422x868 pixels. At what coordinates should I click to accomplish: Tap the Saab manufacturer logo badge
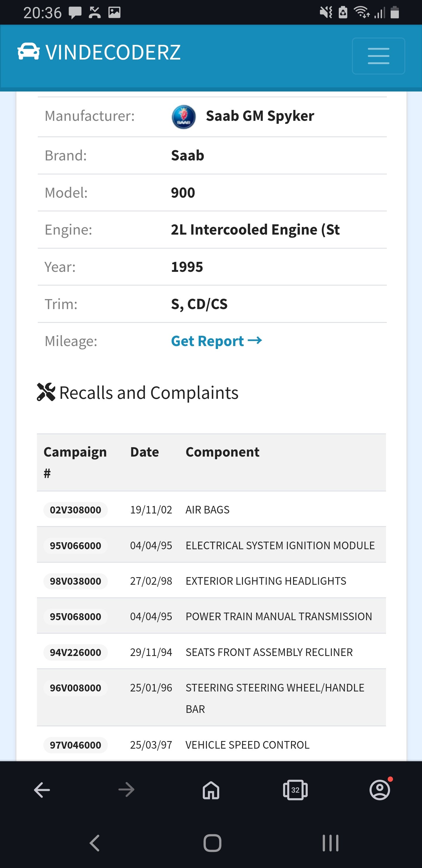183,117
